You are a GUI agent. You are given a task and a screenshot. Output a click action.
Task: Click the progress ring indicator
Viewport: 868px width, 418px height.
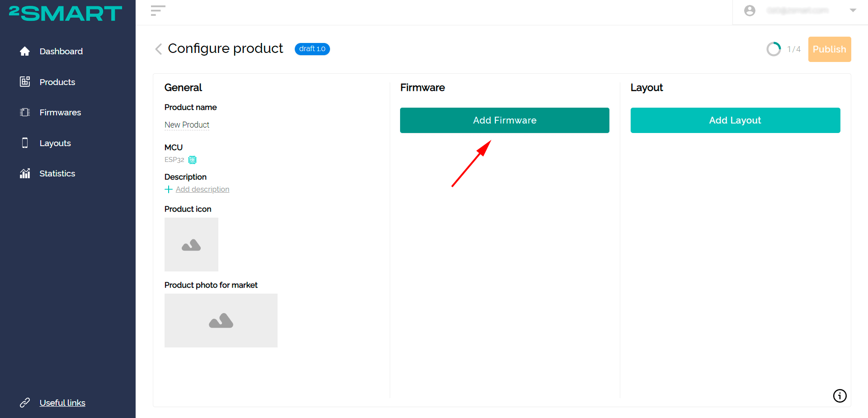[x=774, y=49]
